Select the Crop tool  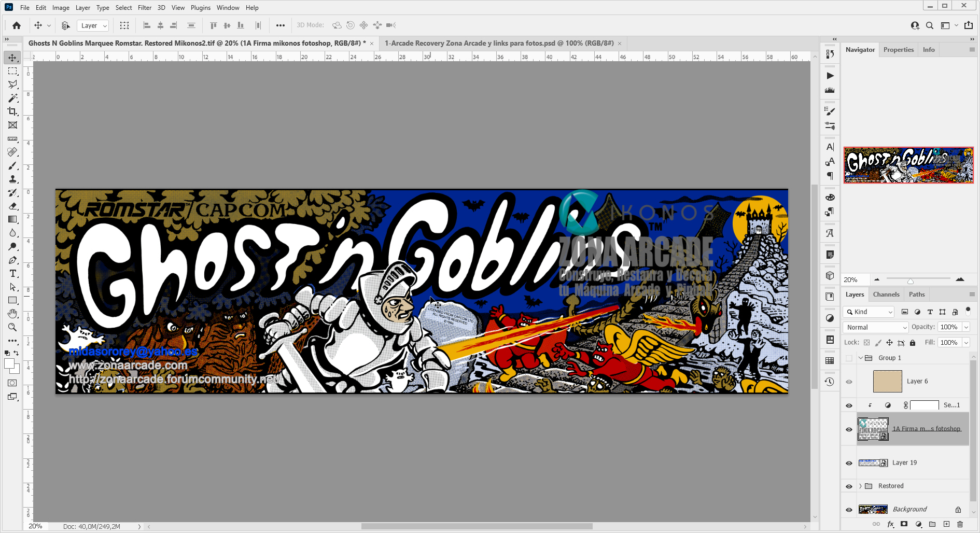[x=12, y=111]
